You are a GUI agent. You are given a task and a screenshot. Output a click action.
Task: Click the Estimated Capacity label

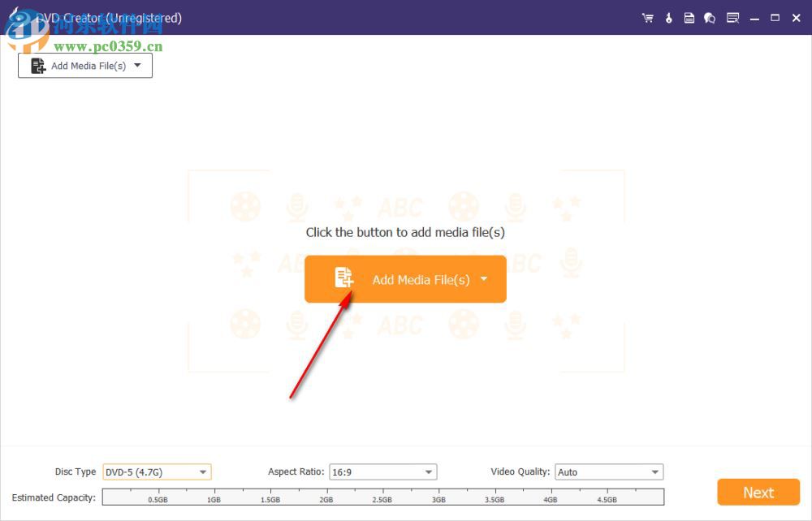(54, 497)
